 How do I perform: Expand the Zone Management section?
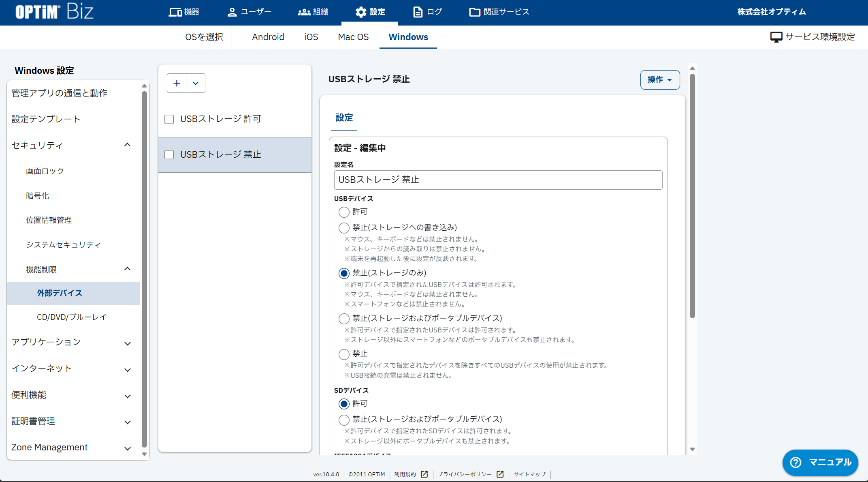pos(128,448)
